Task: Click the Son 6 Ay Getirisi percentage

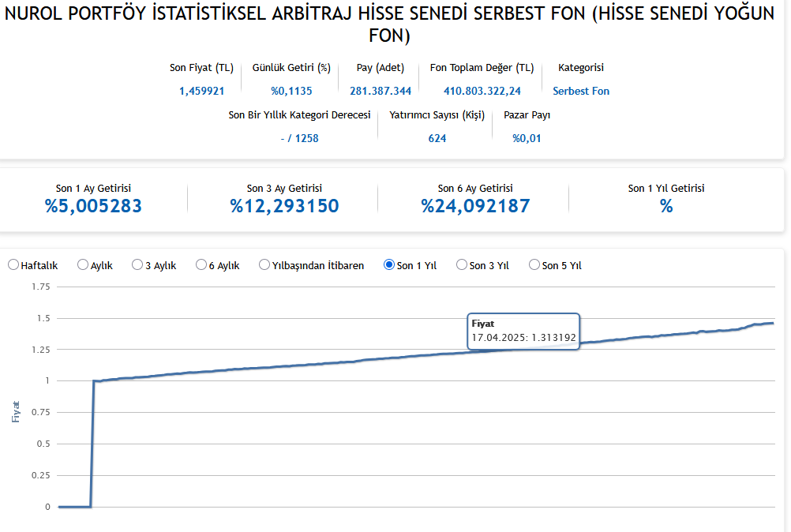Action: [x=475, y=206]
